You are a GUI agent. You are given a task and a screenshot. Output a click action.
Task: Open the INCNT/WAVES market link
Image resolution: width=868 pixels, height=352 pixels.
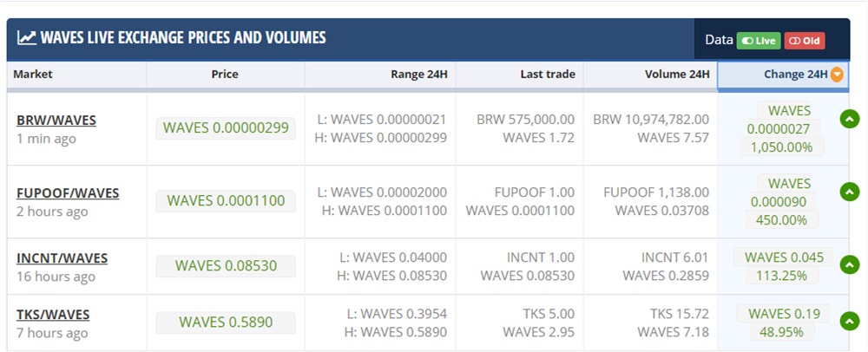point(62,258)
